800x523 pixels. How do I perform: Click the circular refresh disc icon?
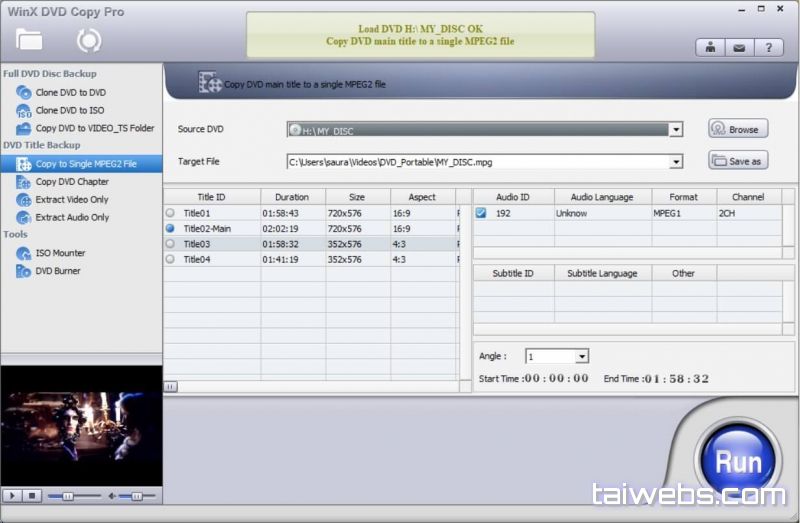(89, 40)
